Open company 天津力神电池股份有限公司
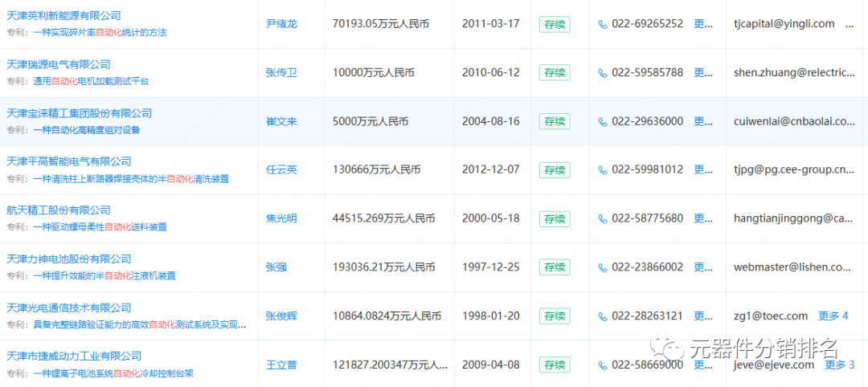The height and width of the screenshot is (387, 868). click(68, 259)
